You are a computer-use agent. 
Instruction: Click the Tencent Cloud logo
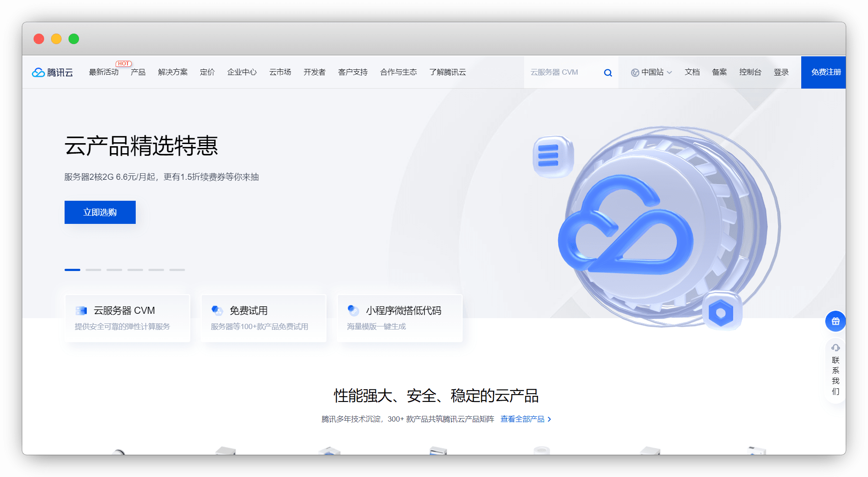point(52,72)
